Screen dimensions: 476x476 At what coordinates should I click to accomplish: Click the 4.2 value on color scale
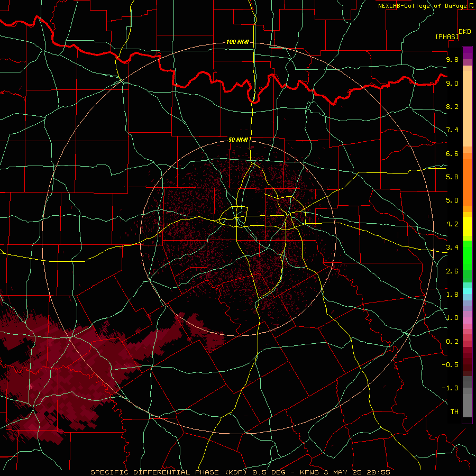[x=452, y=224]
